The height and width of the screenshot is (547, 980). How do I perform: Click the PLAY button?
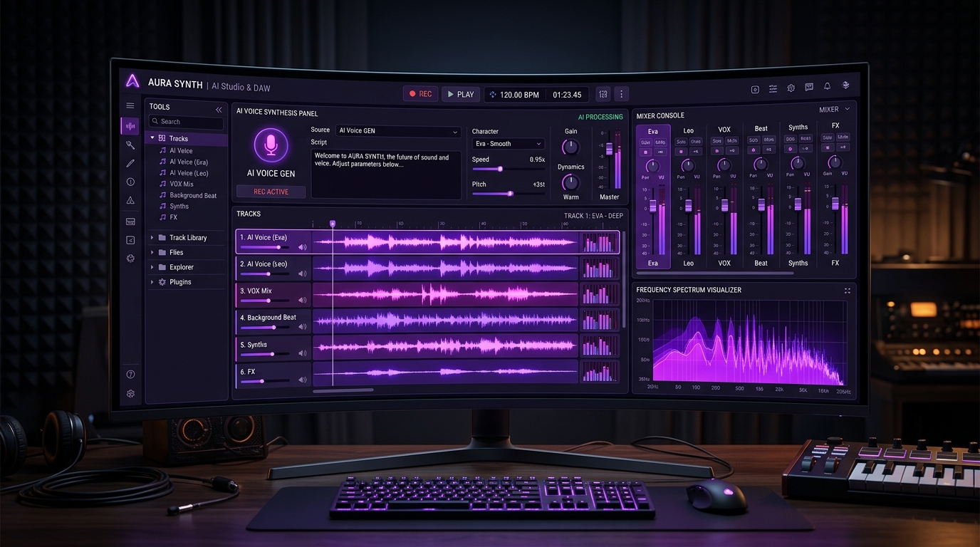(x=460, y=94)
